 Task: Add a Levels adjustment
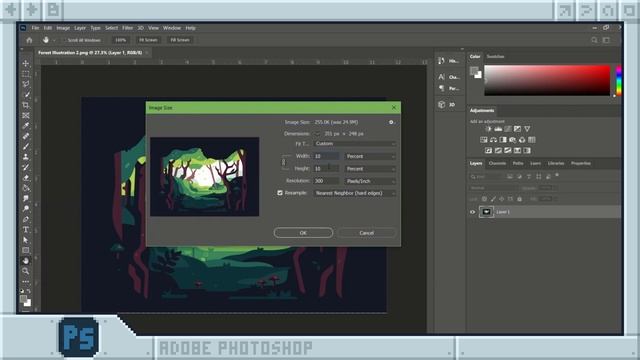pos(498,129)
